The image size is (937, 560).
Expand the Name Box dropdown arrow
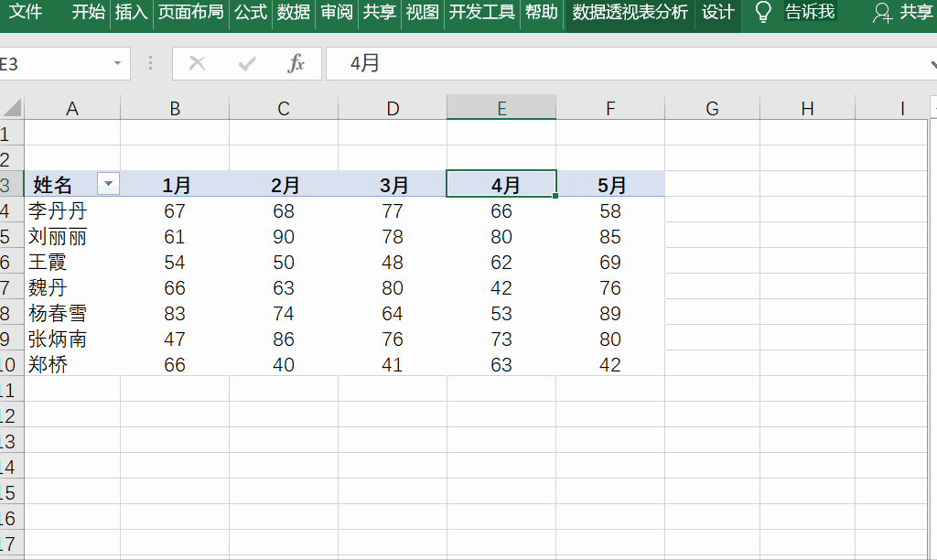coord(118,63)
